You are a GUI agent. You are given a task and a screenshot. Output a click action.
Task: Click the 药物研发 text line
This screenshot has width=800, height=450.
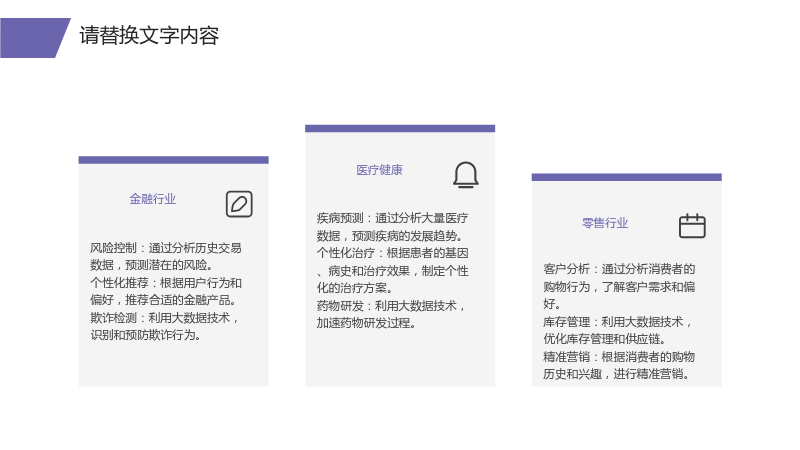[x=391, y=314]
